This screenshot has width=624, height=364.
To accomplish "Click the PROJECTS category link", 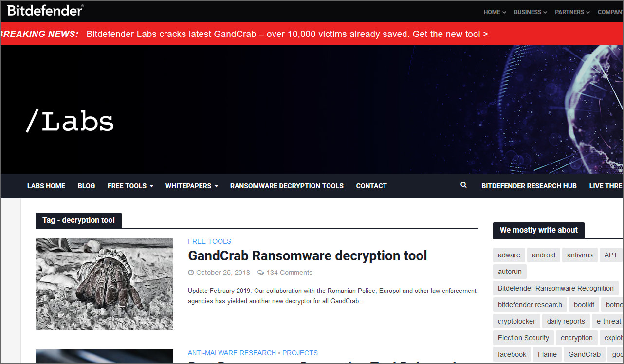I will (x=300, y=353).
